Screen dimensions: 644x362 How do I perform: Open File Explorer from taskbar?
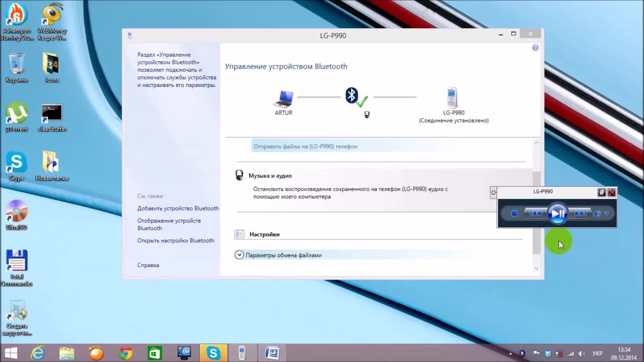(x=67, y=353)
